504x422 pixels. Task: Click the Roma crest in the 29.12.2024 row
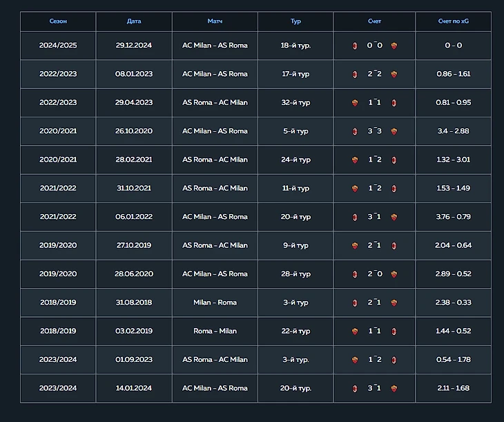click(x=394, y=46)
